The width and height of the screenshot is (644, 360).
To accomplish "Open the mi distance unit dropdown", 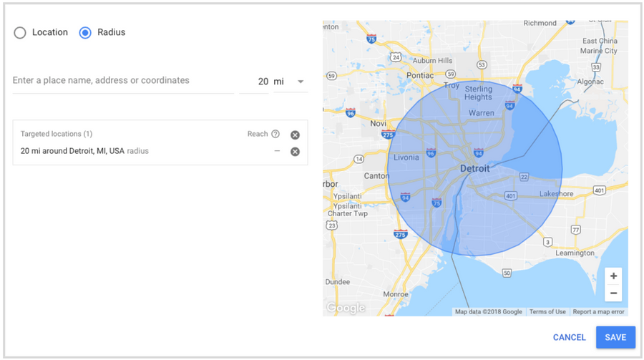I will coord(291,82).
